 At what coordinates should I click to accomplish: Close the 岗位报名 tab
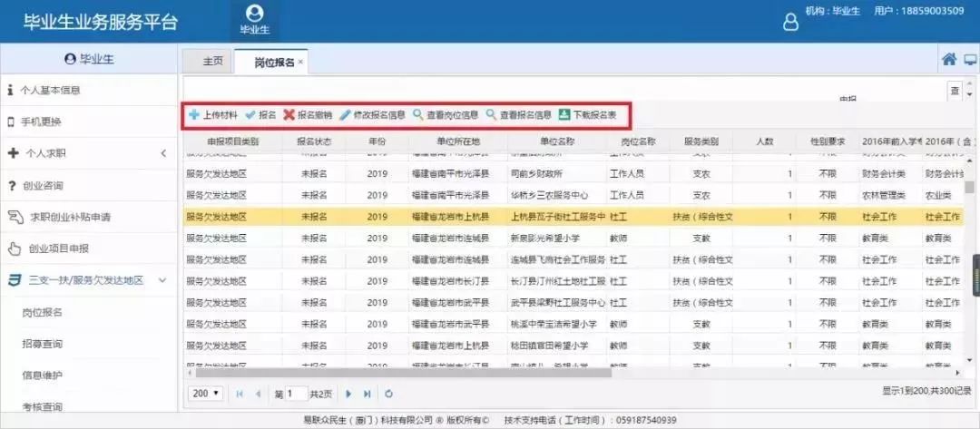300,63
